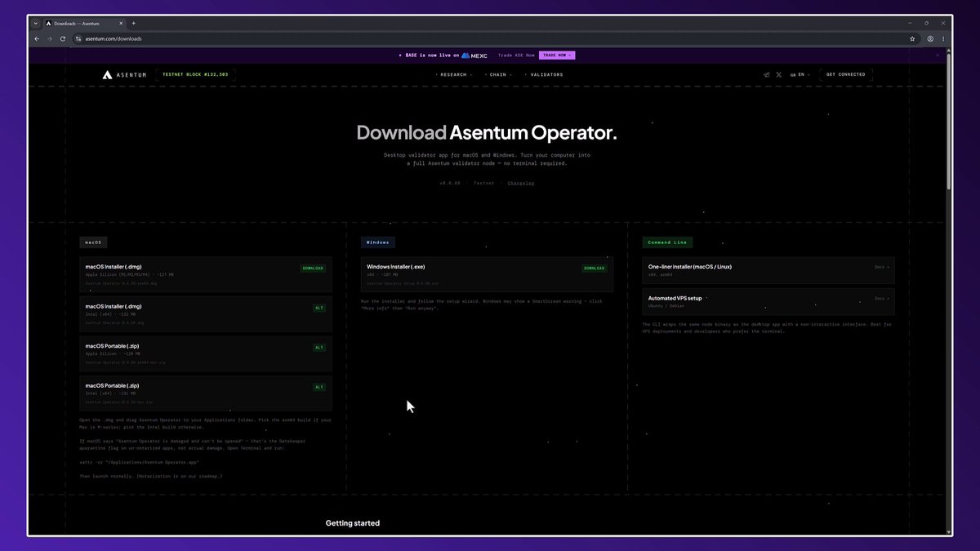980x551 pixels.
Task: Click the Automated VPS setup card
Action: pos(768,301)
